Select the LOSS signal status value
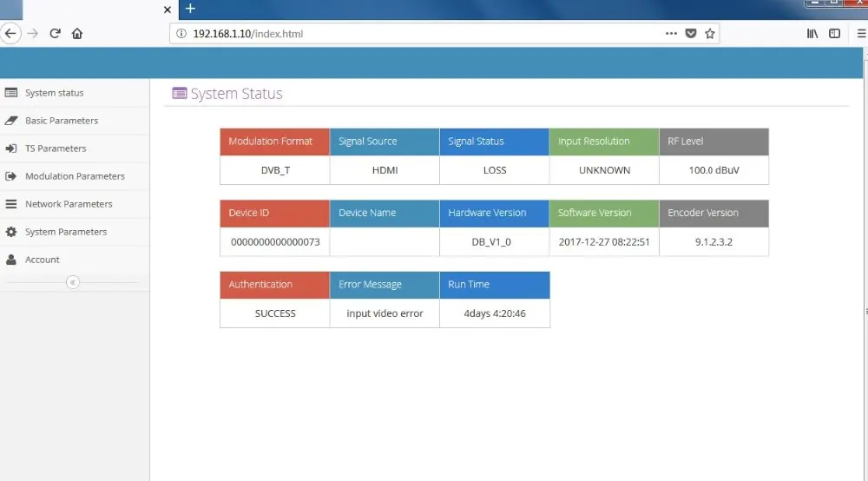Viewport: 868px width, 481px height. (x=495, y=170)
